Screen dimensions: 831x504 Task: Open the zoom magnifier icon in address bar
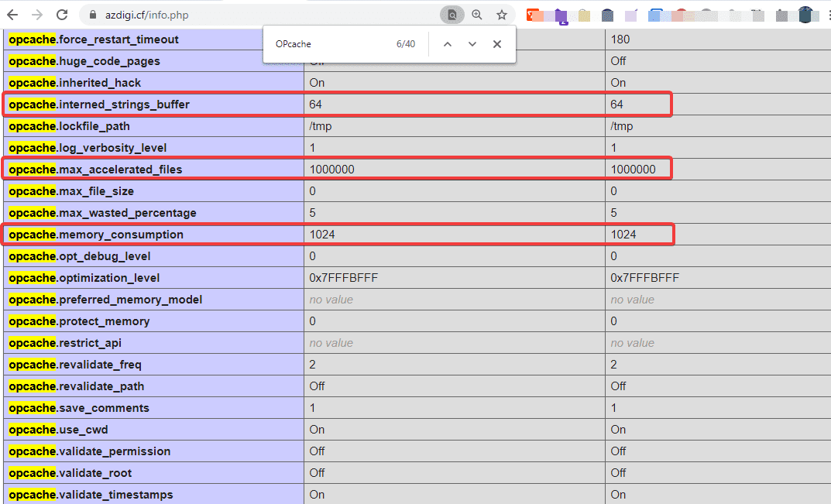coord(477,15)
